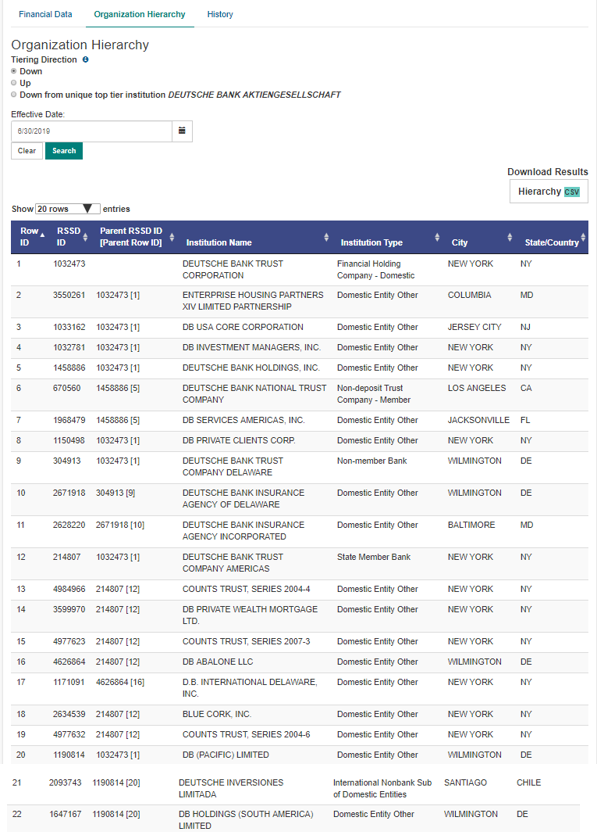Click DEUTSCHE BANK INSURANCE AGENCY INCORPORATED

(x=243, y=531)
